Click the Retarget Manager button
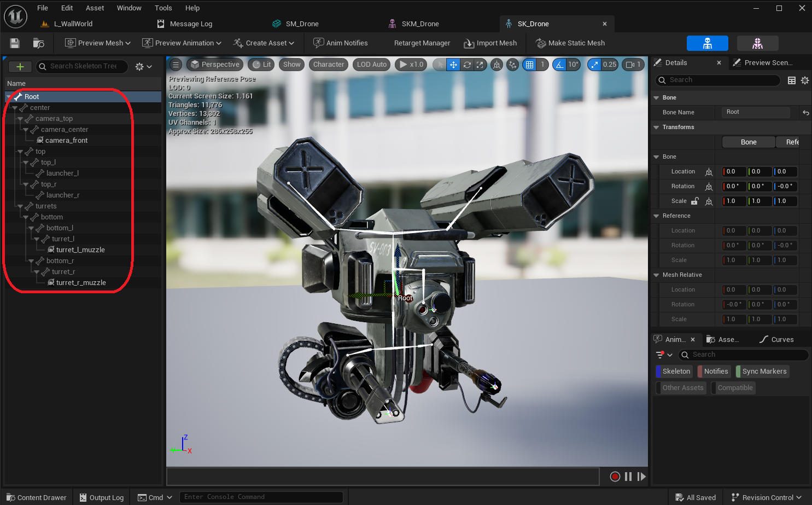This screenshot has width=812, height=505. [422, 43]
